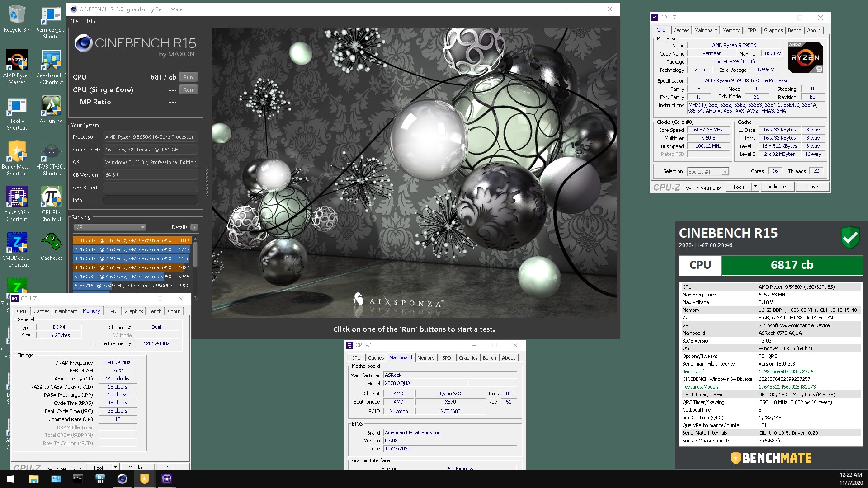Image resolution: width=868 pixels, height=488 pixels.
Task: Switch to SPD tab in memory CPU-Z window
Action: (112, 311)
